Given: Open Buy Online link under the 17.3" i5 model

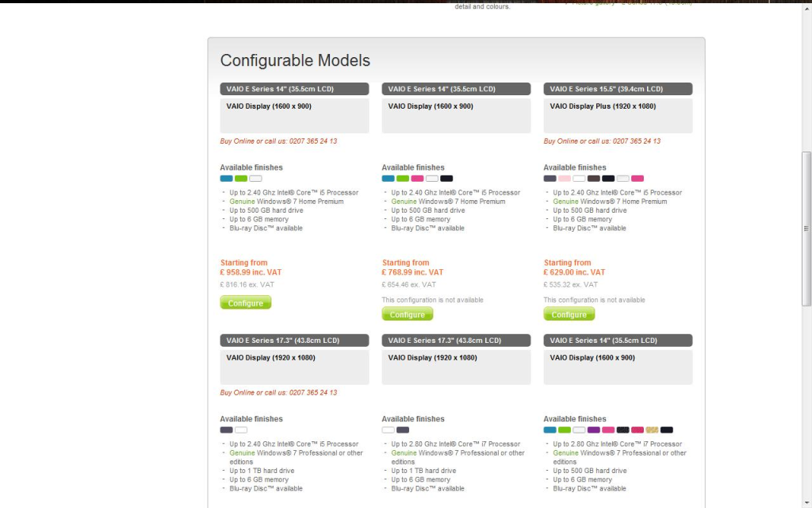Looking at the screenshot, I should pos(278,392).
